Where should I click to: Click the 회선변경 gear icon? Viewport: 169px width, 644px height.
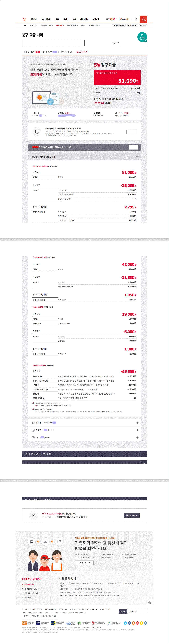coord(78,52)
